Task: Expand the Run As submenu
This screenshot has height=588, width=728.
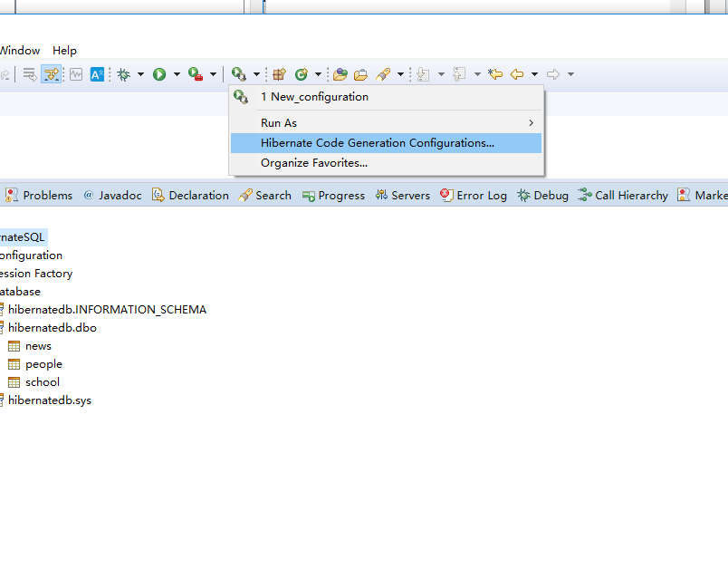Action: point(387,123)
